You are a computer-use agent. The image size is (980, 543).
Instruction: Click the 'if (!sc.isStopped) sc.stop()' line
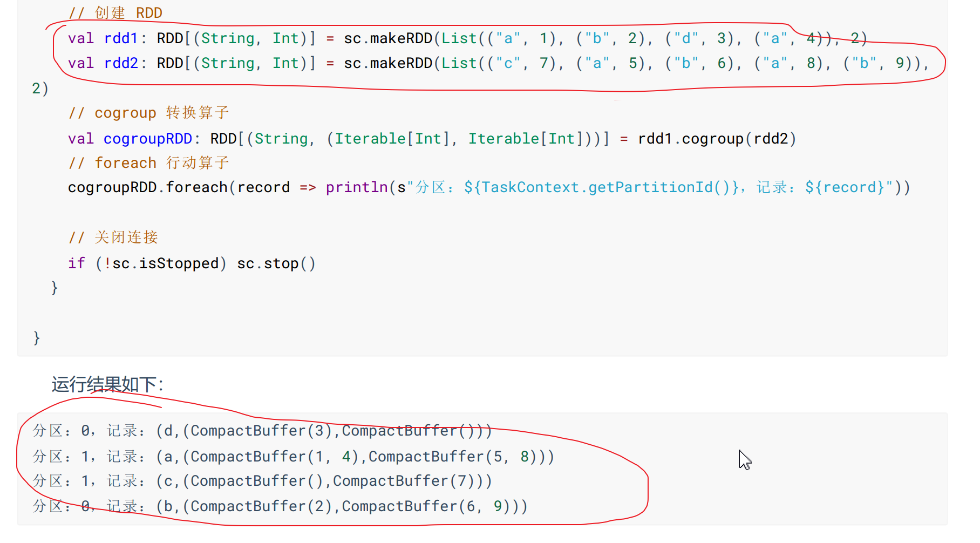click(192, 263)
